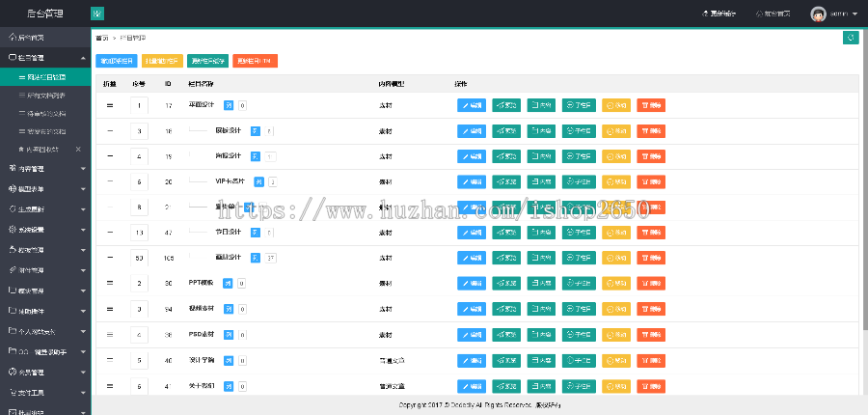Click the red delete button for ID 18 row

651,130
